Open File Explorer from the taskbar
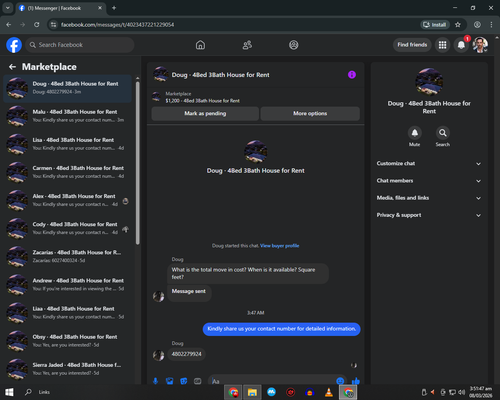The image size is (500, 400). coord(252,392)
